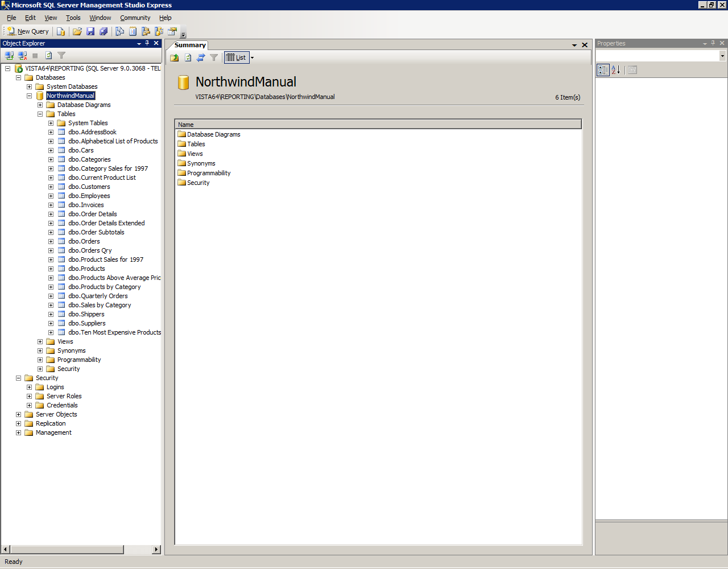
Task: Click the Filter funnel in Object Explorer
Action: click(61, 55)
